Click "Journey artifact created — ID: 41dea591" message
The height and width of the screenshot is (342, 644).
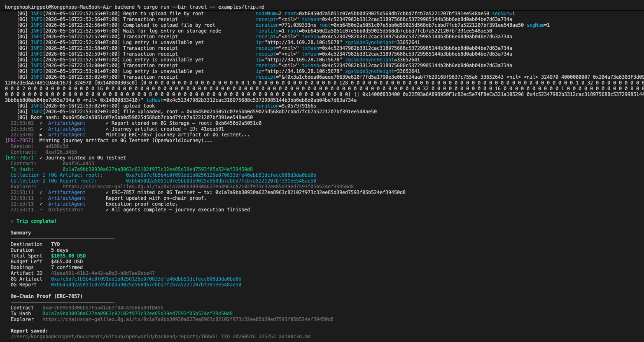(x=165, y=129)
